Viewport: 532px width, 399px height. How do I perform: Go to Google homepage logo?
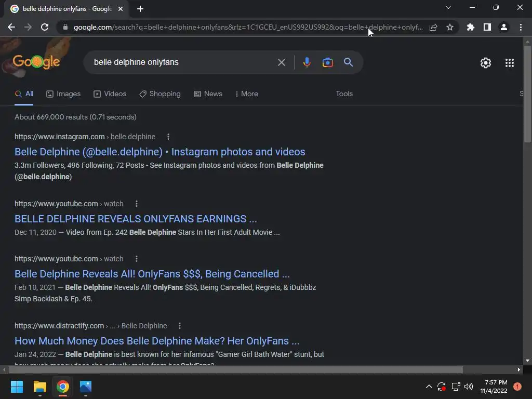coord(36,62)
